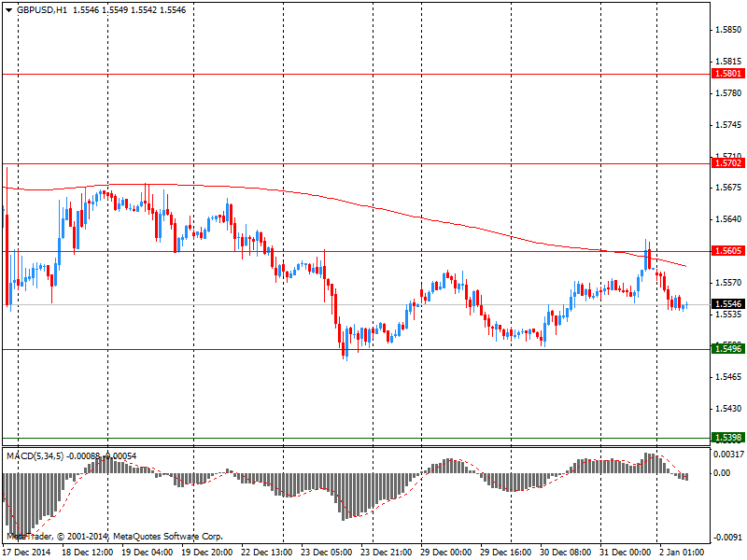Select the green 1.5496 support level label
The image size is (747, 560).
coord(728,349)
